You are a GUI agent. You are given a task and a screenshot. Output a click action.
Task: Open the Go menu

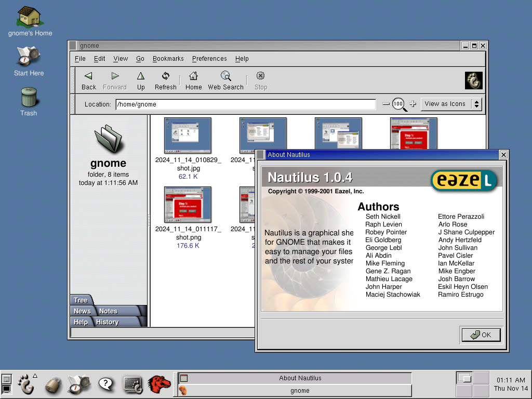[140, 59]
